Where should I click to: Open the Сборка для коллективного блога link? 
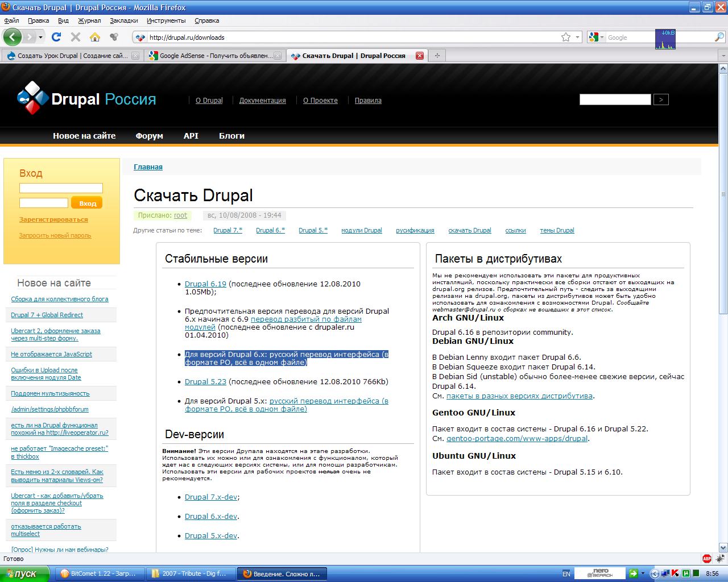point(60,299)
